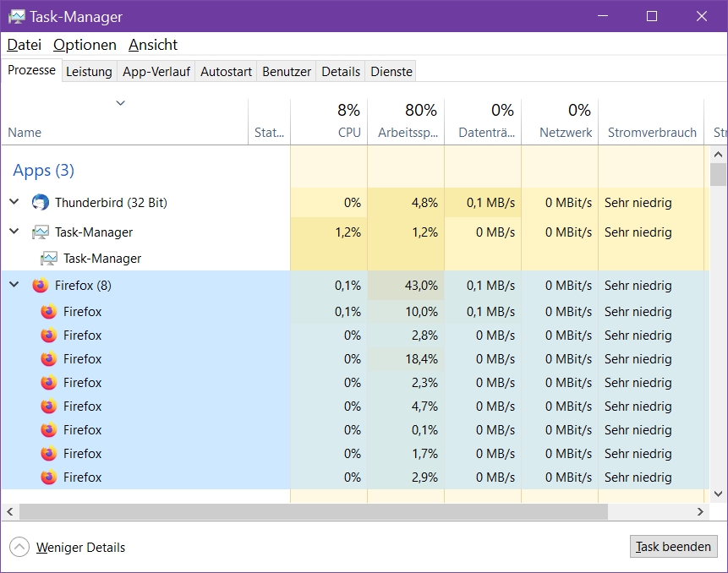728x573 pixels.
Task: Click the vertical scrollbar down arrow
Action: (x=718, y=494)
